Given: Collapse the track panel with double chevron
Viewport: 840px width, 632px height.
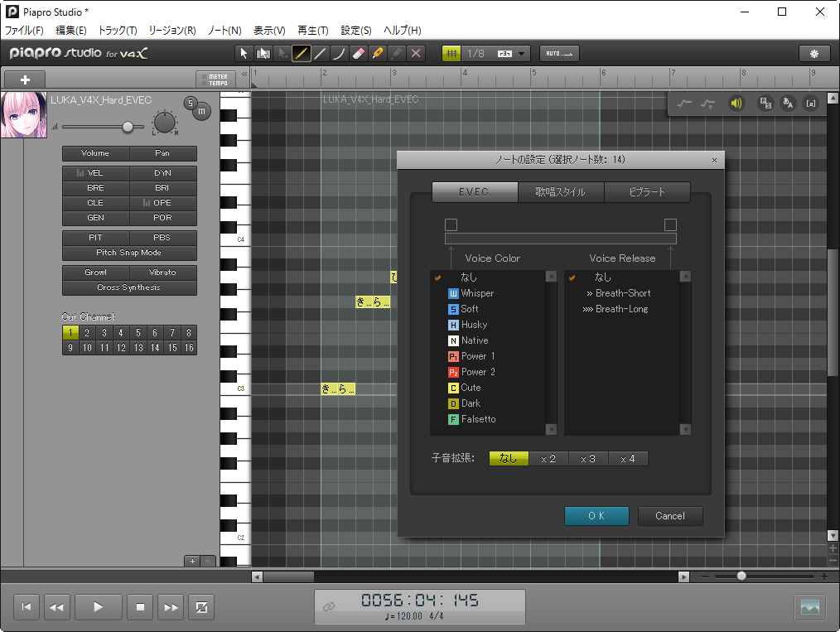Looking at the screenshot, I should tap(245, 74).
